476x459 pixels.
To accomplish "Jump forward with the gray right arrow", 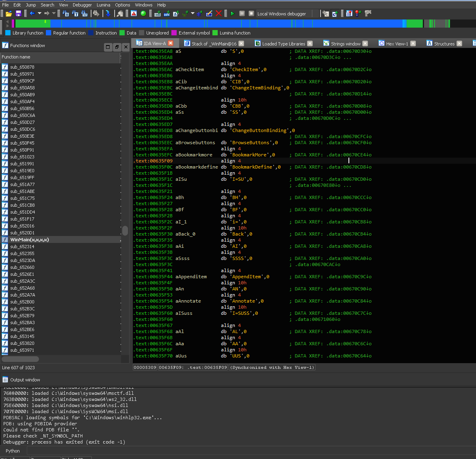I will pos(46,13).
